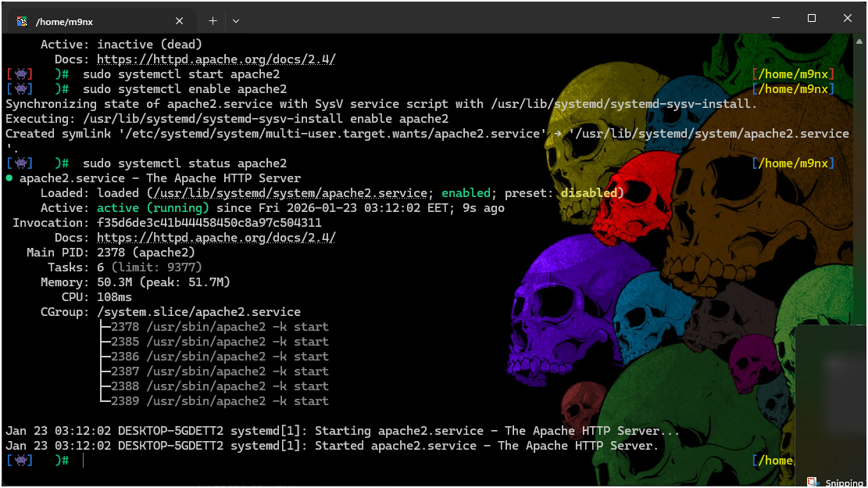Click the plus icon to open a new tab
The image size is (868, 488).
(x=212, y=20)
